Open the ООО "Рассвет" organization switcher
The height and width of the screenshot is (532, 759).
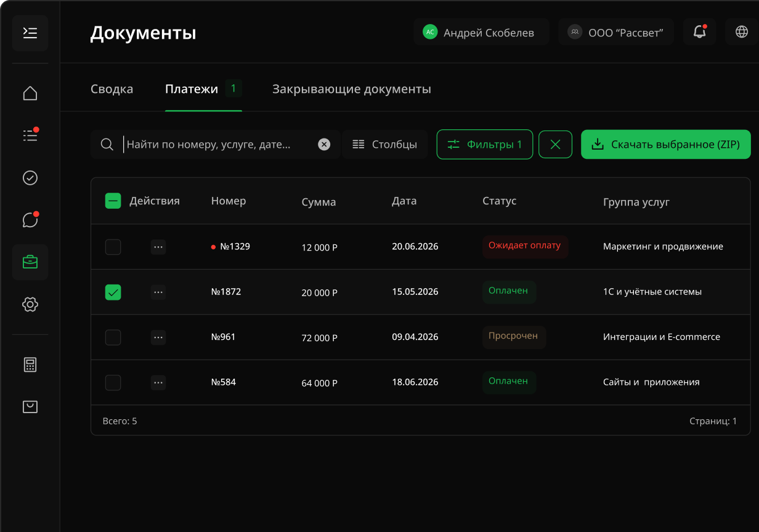616,33
